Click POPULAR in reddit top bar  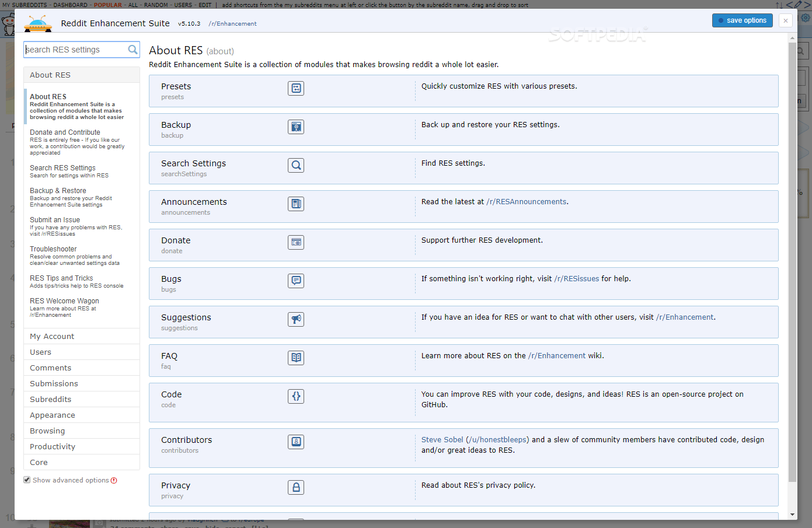(x=108, y=5)
